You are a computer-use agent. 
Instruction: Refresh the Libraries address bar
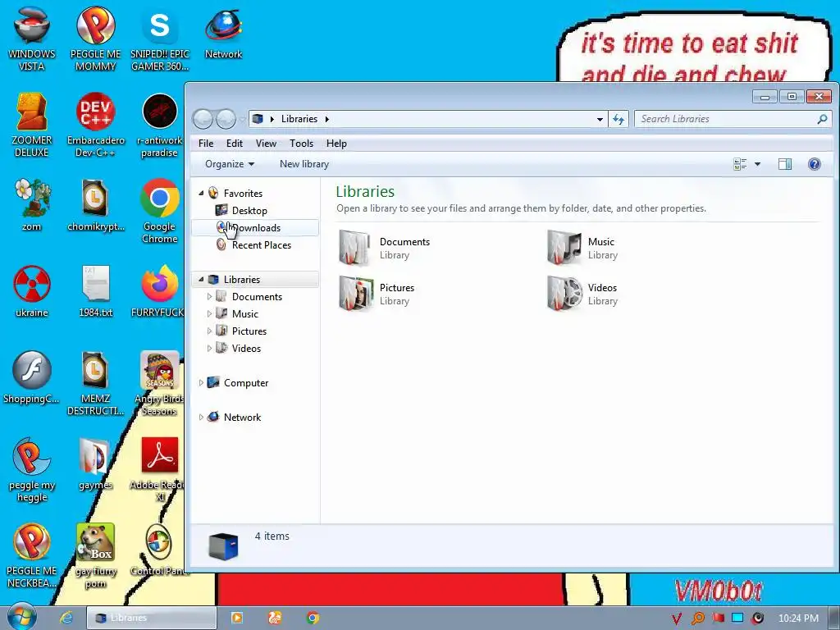click(x=619, y=119)
